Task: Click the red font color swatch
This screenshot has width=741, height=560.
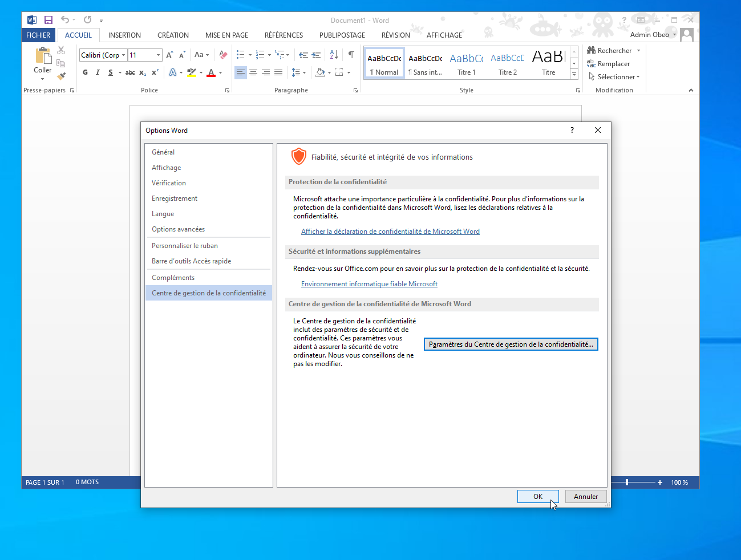Action: [211, 72]
